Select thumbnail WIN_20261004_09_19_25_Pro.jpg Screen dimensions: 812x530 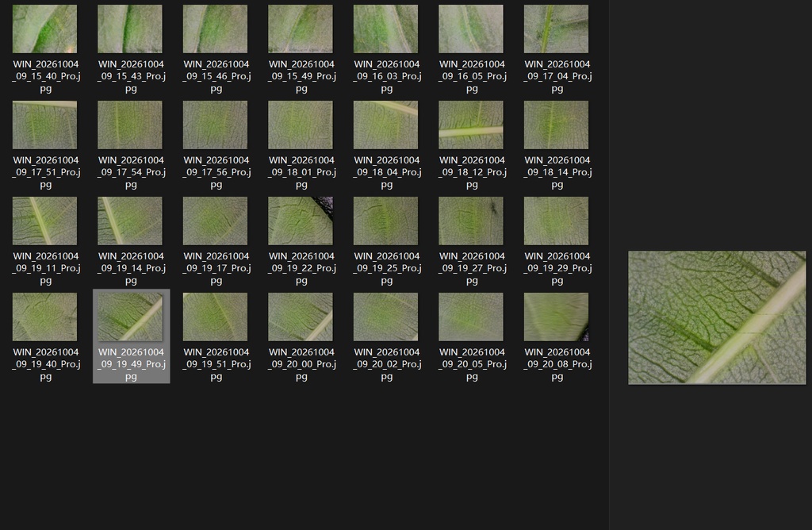tap(386, 221)
